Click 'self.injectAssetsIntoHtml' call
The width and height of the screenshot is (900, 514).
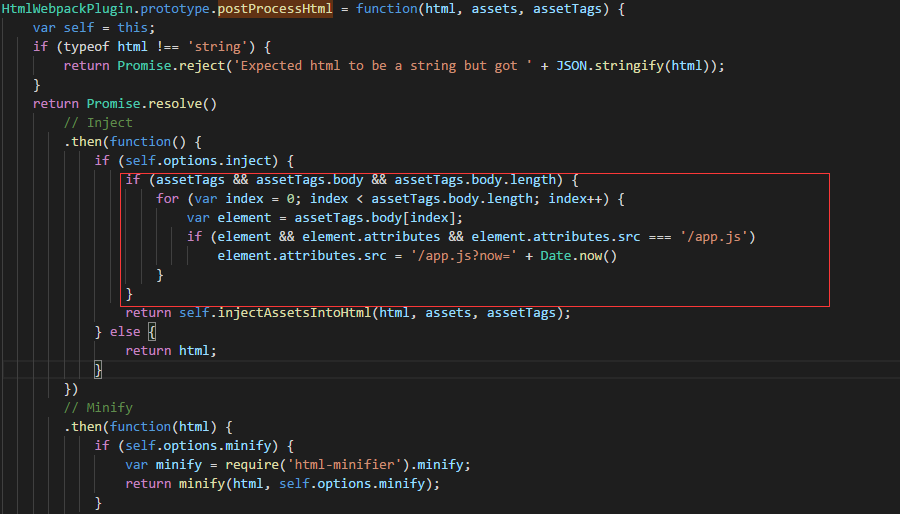[275, 313]
